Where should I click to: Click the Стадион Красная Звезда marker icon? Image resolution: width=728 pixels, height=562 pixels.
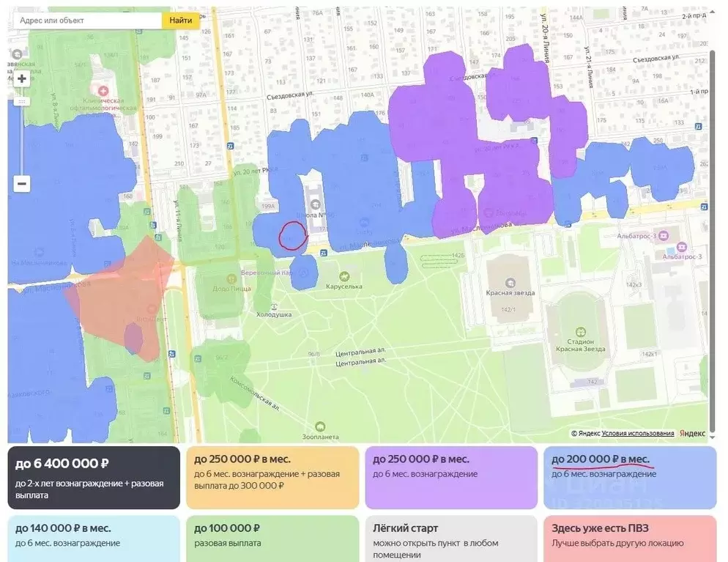tap(581, 332)
